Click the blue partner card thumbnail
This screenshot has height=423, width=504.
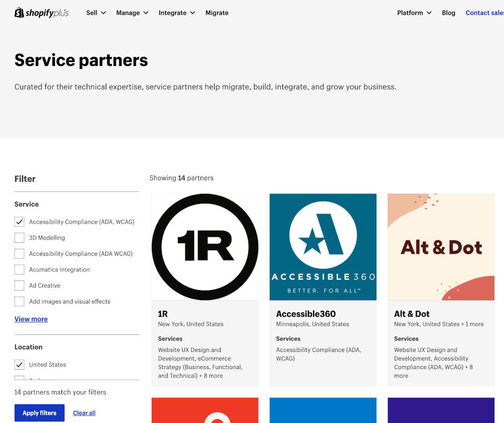[323, 410]
